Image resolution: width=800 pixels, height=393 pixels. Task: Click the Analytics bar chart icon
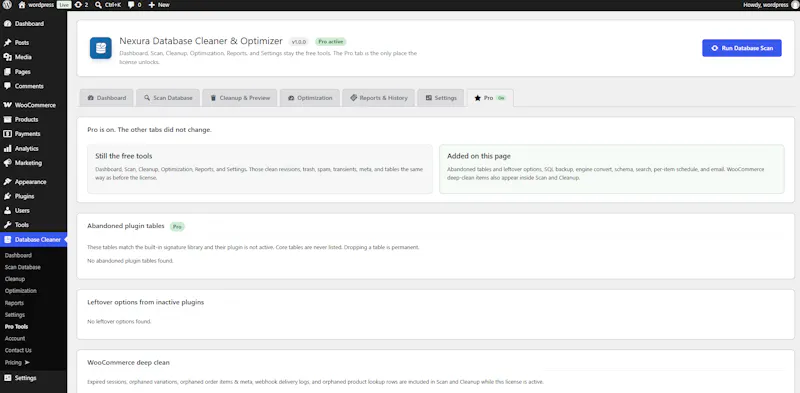click(x=8, y=149)
